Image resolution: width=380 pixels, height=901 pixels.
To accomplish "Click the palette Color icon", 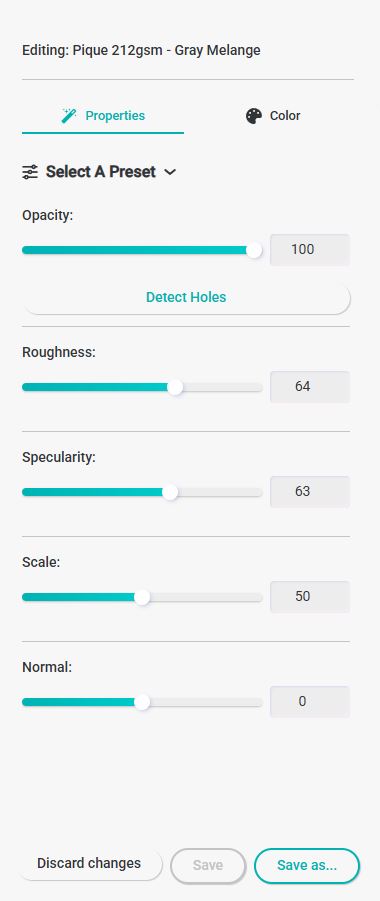I will (254, 116).
